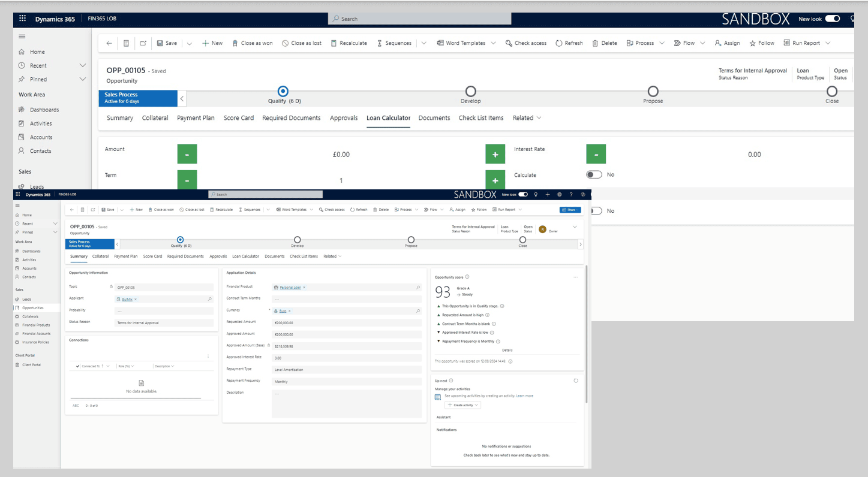868x477 pixels.
Task: Click the refresh icon in the Up next card
Action: click(576, 381)
